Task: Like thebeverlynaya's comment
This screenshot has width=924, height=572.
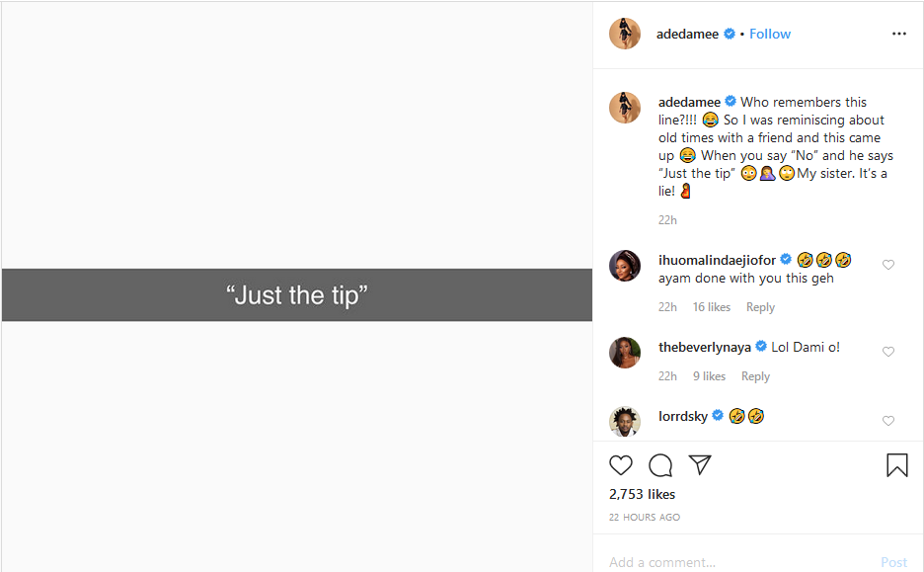Action: pyautogui.click(x=888, y=352)
